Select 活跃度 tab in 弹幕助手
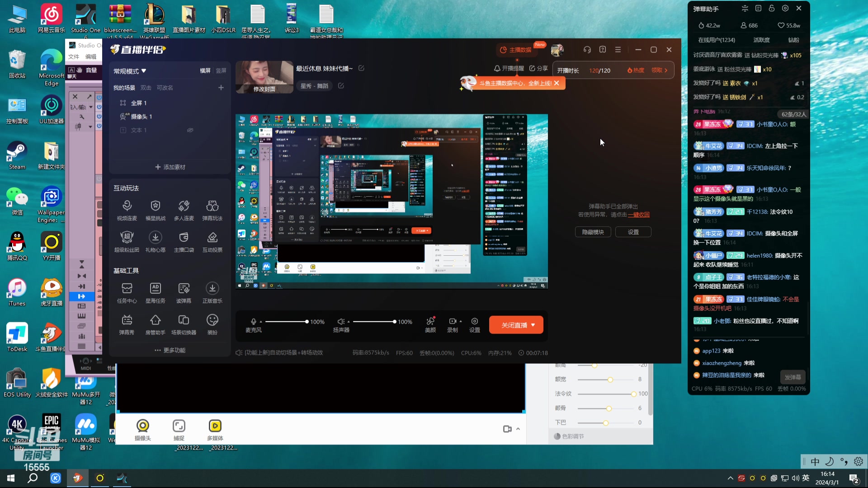This screenshot has height=488, width=868. [761, 40]
